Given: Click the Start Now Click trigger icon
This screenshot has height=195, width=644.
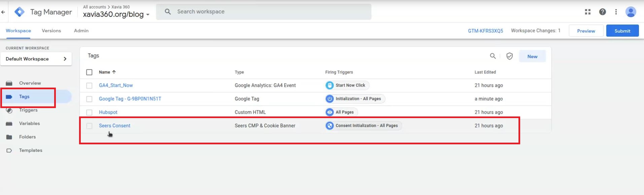Looking at the screenshot, I should click(330, 85).
